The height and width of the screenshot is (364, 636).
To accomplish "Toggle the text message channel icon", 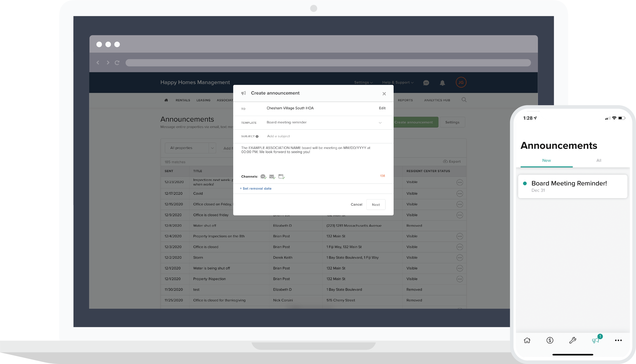I will pos(263,177).
